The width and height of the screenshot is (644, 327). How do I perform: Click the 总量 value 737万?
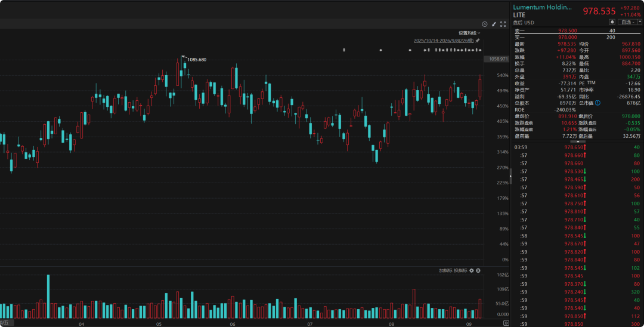tap(569, 70)
